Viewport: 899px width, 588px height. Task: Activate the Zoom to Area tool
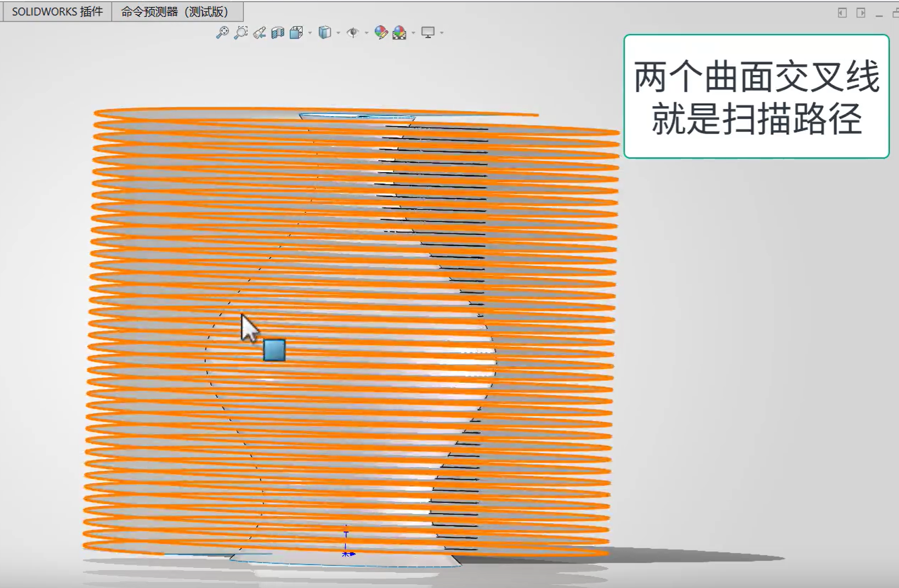(240, 33)
